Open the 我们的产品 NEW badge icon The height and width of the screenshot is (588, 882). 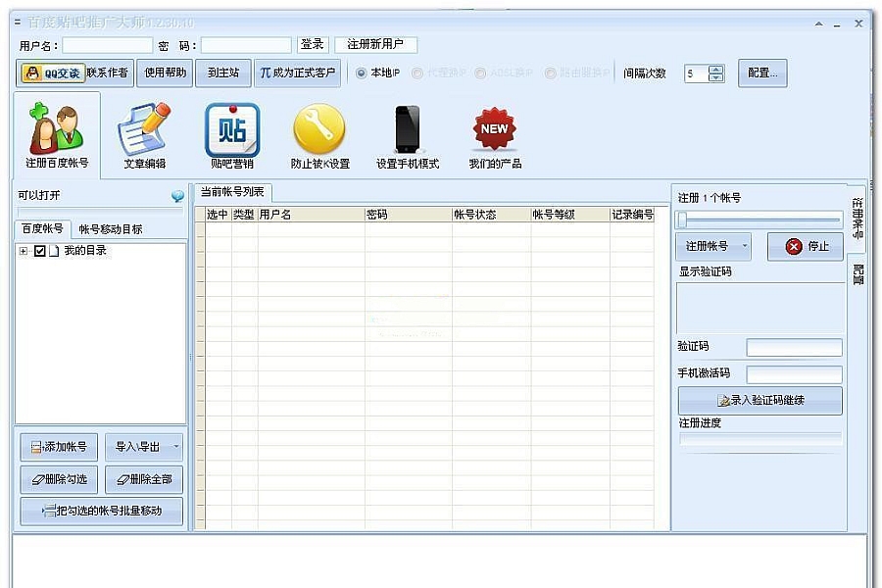(x=495, y=135)
